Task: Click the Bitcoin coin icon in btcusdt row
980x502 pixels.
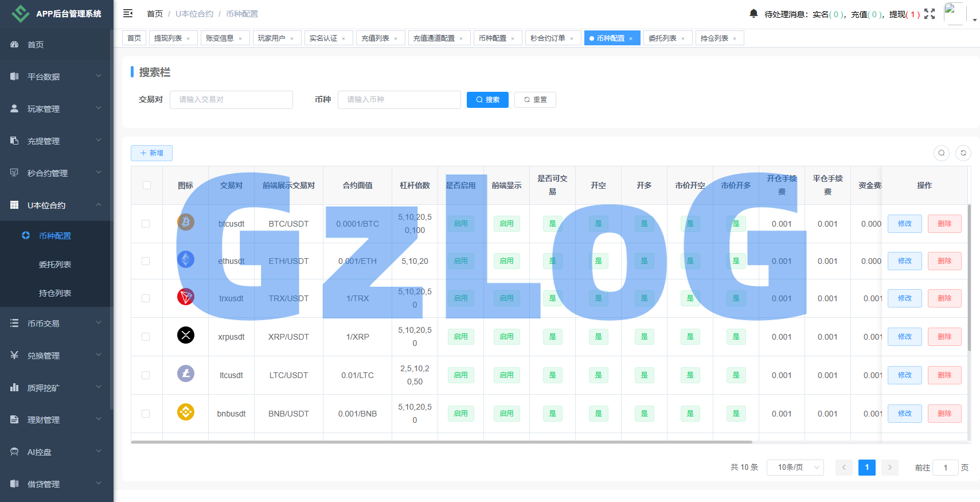Action: 186,222
